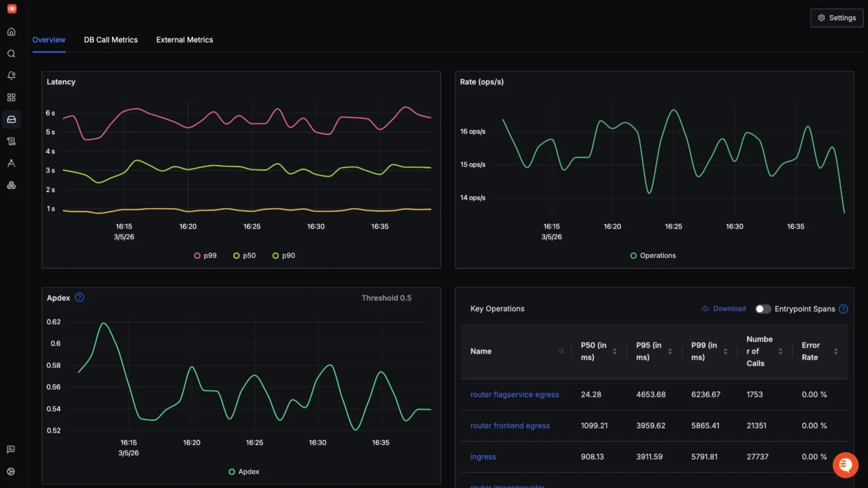Click the Apdex help question-mark icon
868x488 pixels.
79,297
